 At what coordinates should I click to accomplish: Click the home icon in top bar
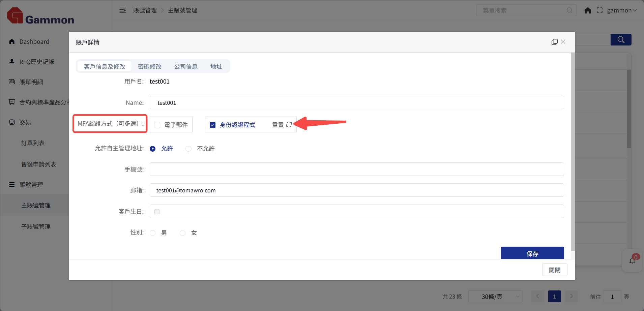588,10
